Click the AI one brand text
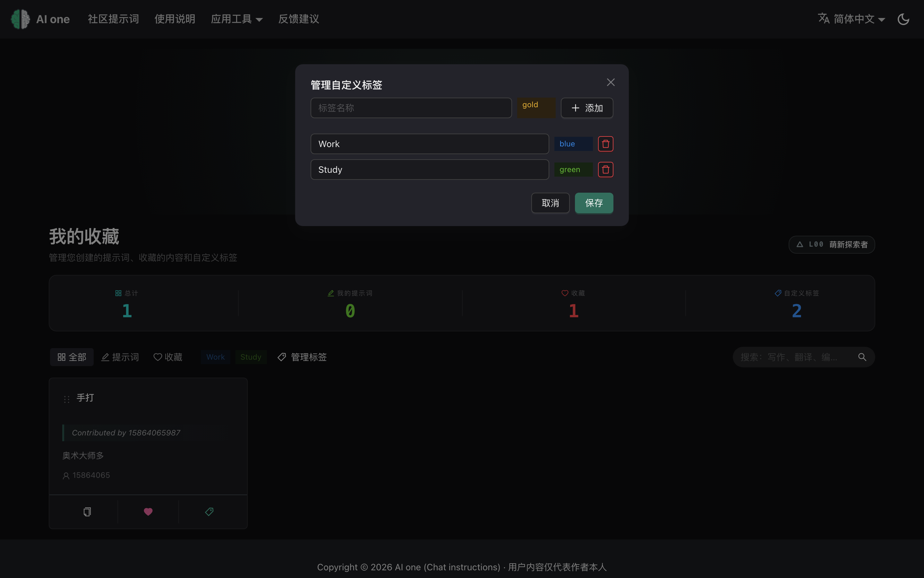This screenshot has width=924, height=578. [53, 19]
